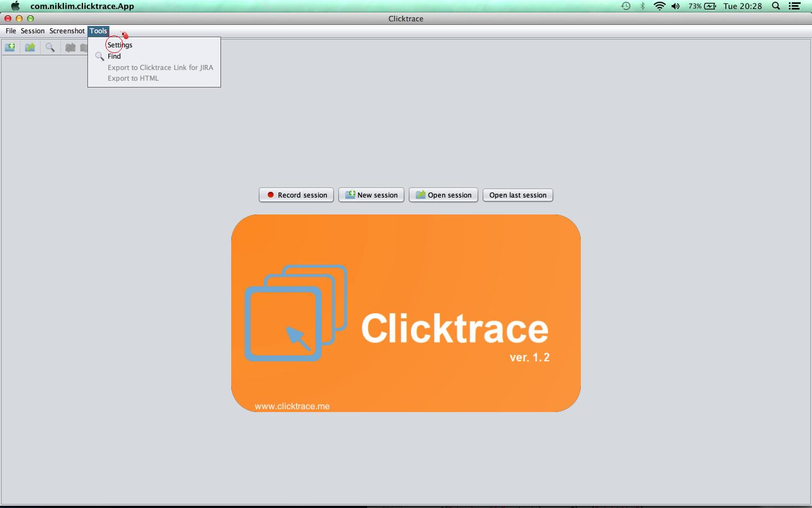Click the Clicktrace splash logo image

pos(406,313)
